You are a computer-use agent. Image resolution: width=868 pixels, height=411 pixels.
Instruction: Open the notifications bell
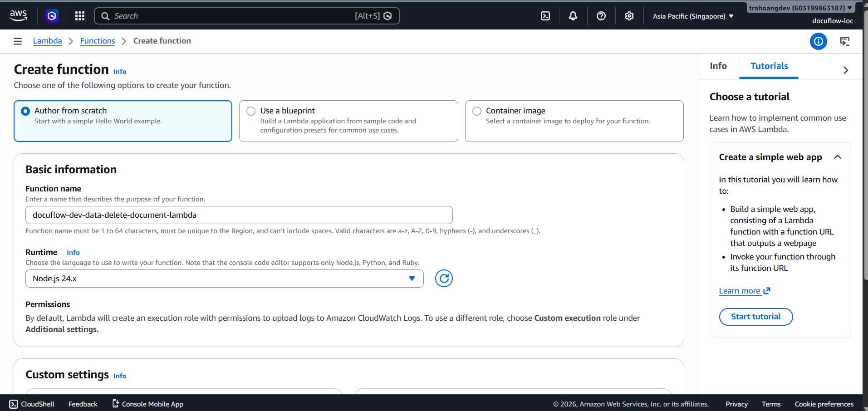(573, 16)
